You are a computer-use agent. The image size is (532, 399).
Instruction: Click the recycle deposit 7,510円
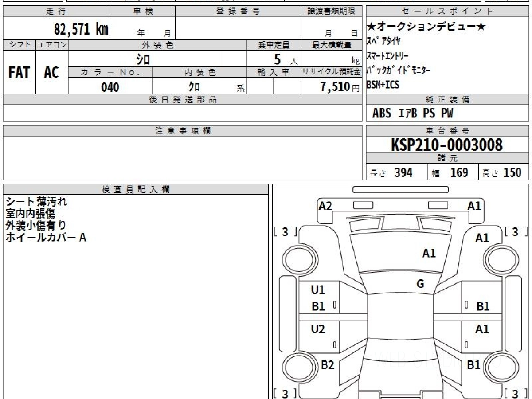[339, 87]
